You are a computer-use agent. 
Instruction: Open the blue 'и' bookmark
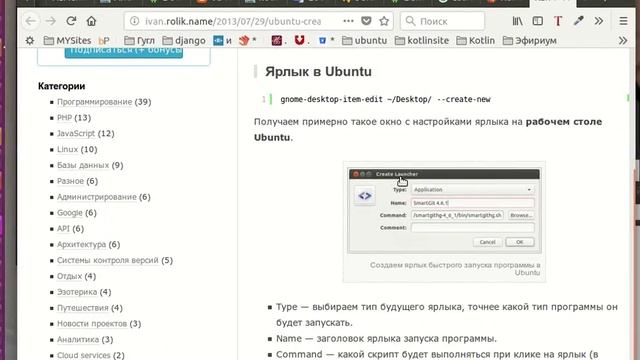pyautogui.click(x=222, y=40)
